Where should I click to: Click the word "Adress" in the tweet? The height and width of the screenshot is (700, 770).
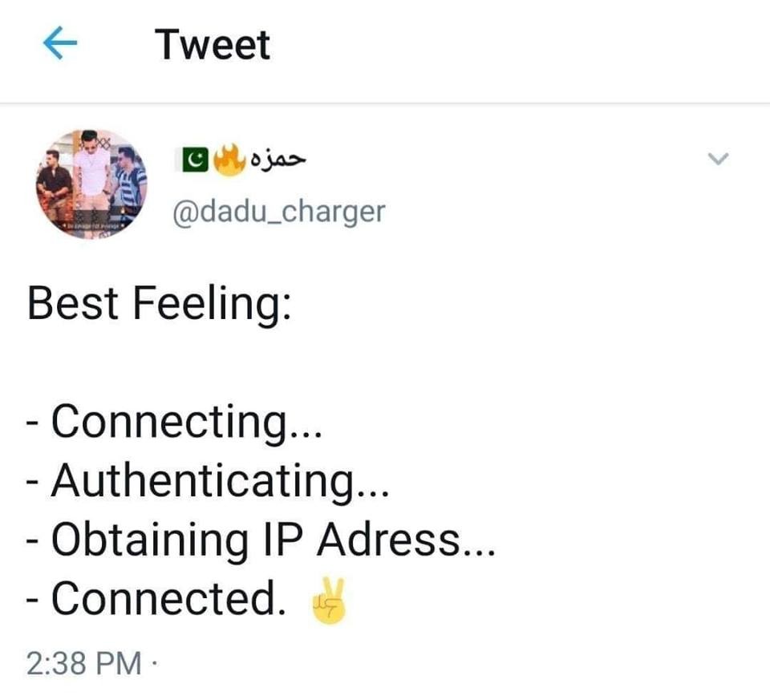tap(387, 540)
